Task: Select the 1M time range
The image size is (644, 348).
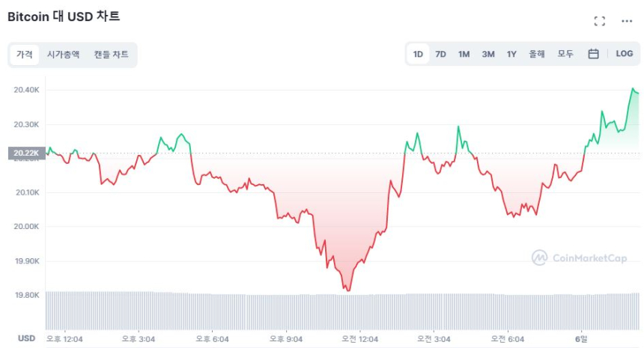Action: (464, 54)
